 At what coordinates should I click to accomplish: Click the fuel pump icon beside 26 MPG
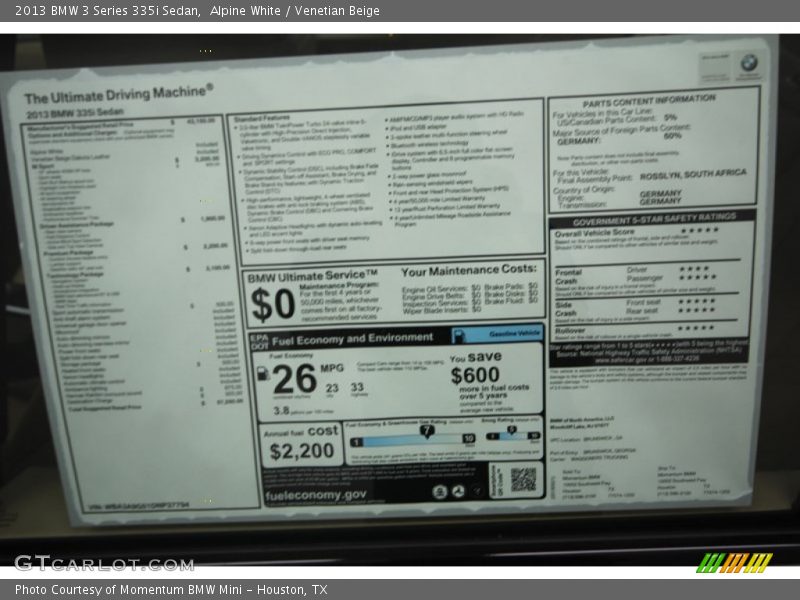point(263,373)
